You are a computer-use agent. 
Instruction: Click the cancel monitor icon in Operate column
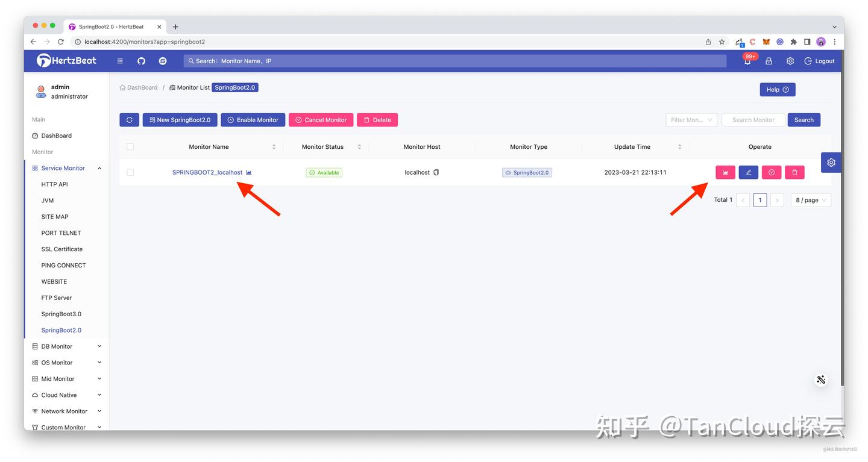(772, 172)
